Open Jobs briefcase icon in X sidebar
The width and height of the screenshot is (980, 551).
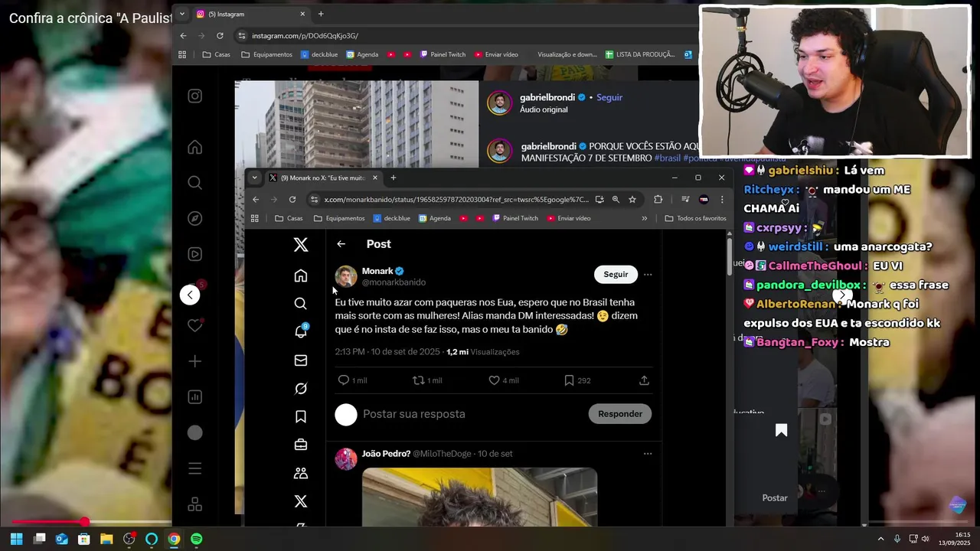301,445
